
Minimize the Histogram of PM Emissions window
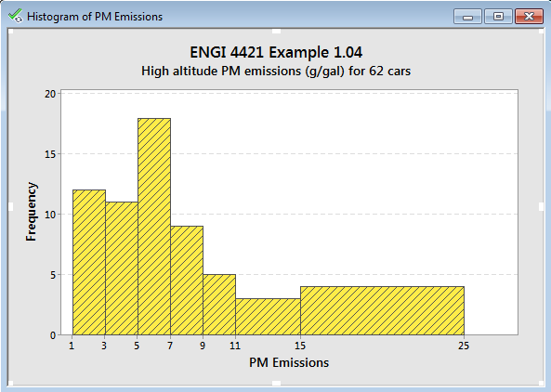(x=467, y=17)
